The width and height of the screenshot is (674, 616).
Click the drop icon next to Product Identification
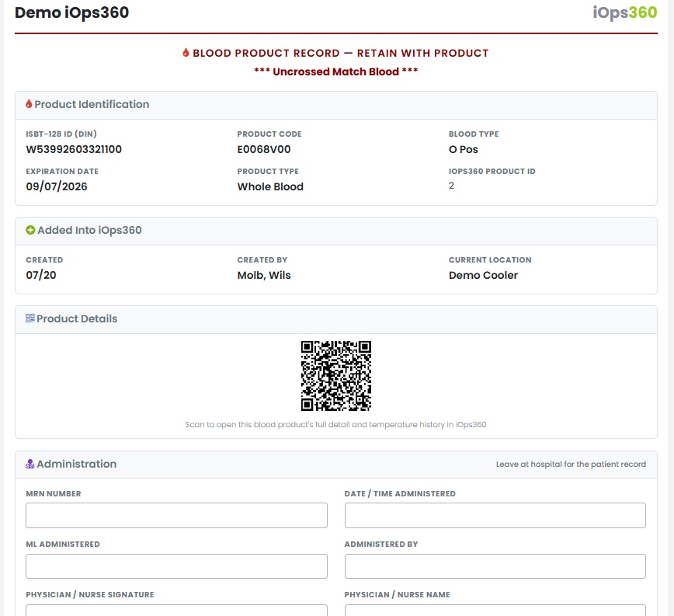click(29, 103)
